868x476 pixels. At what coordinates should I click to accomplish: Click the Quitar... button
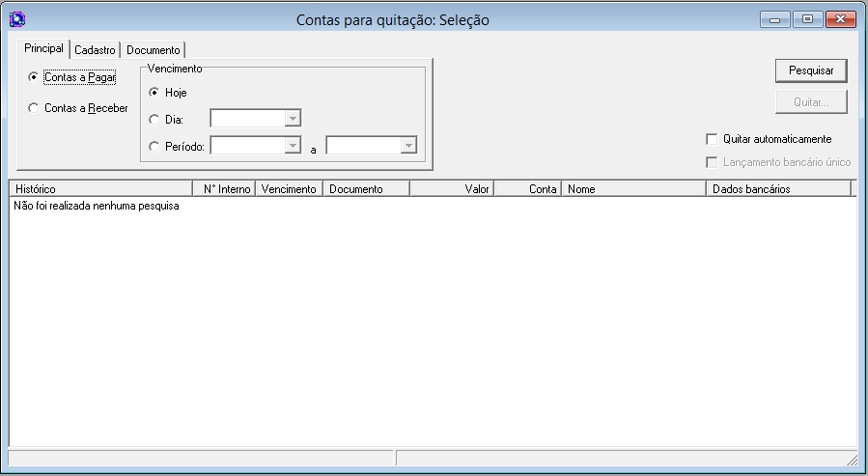coord(811,101)
